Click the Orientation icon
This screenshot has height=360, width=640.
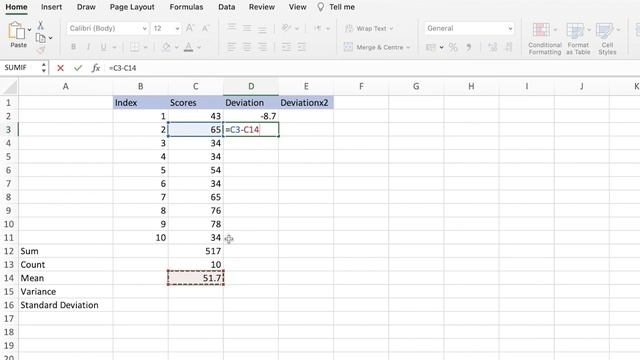(287, 28)
